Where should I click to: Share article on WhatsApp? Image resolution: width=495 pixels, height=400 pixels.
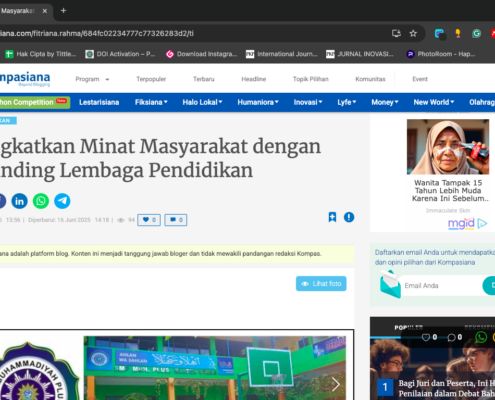[x=41, y=201]
